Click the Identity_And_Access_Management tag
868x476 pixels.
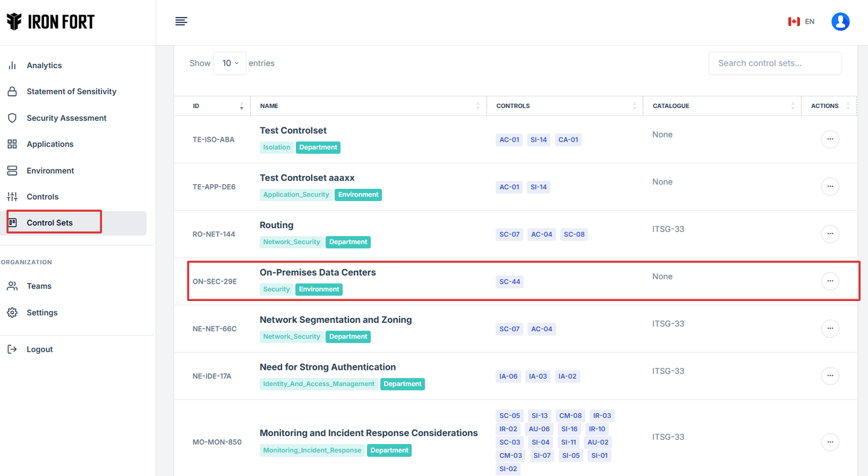point(318,384)
